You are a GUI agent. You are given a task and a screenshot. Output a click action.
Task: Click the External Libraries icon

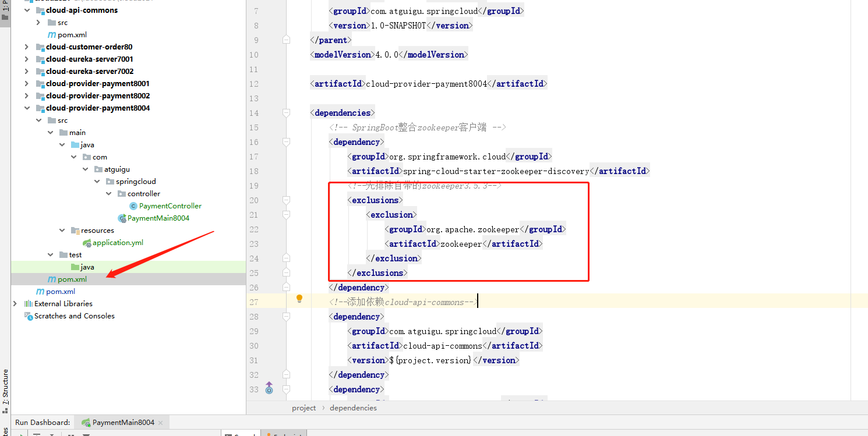coord(28,304)
